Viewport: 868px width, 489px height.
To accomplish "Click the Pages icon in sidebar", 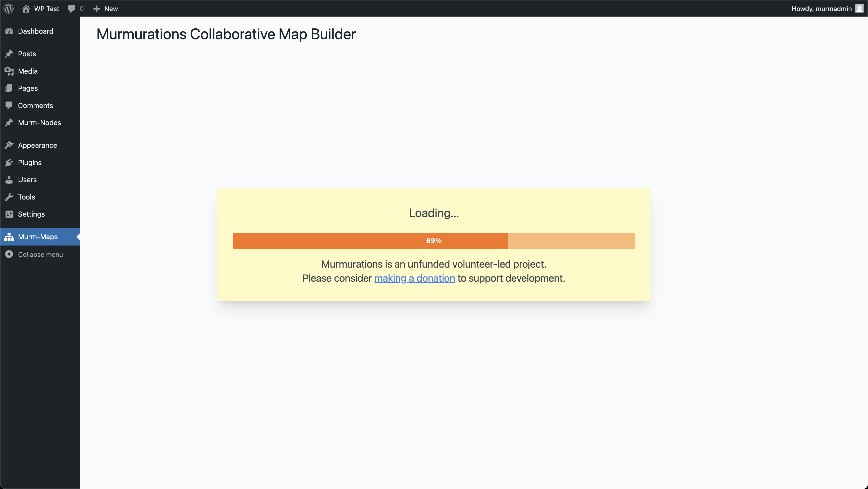I will [9, 88].
